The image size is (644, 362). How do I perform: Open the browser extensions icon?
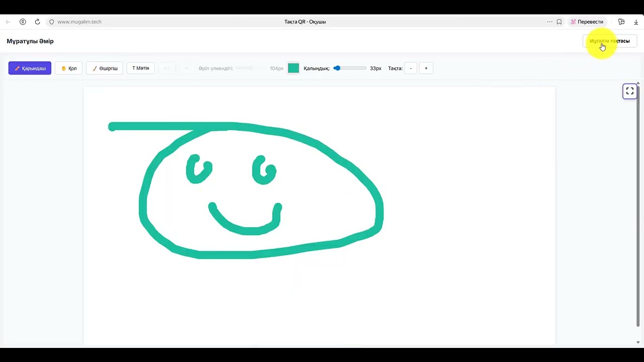coord(621,22)
